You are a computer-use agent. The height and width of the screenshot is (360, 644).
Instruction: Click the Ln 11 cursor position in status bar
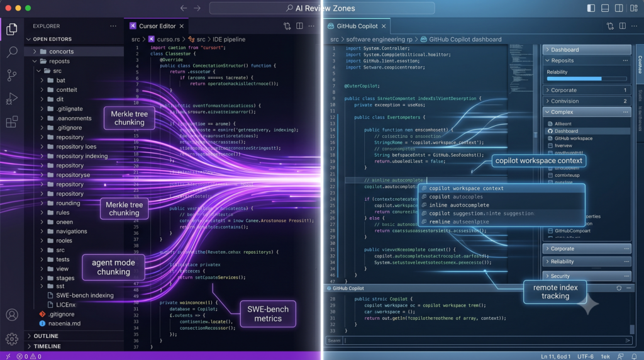556,356
